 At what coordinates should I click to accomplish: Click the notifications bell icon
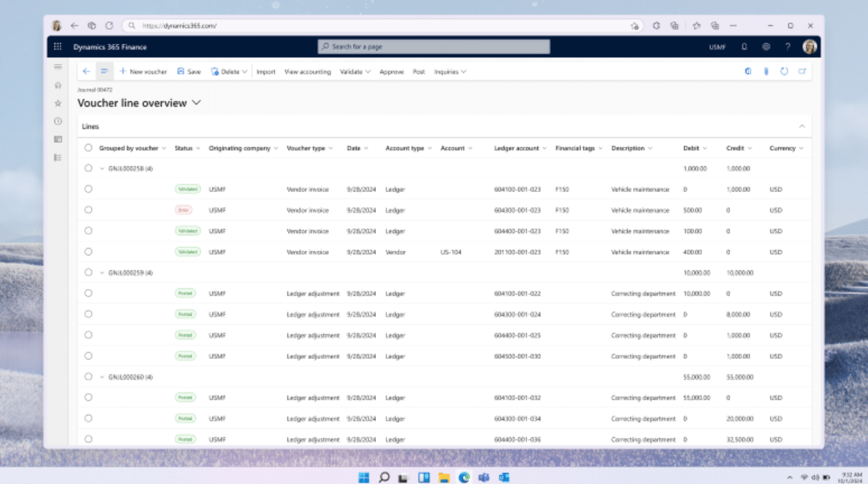744,47
